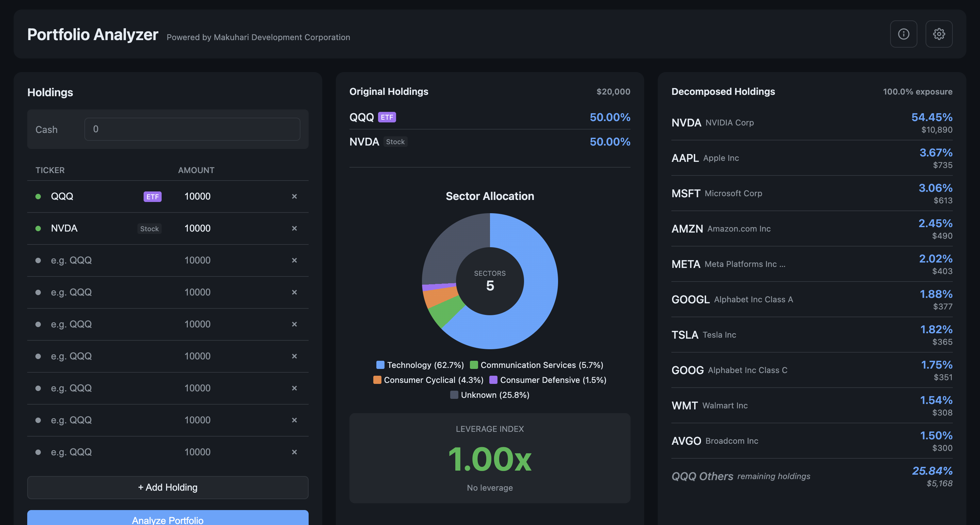Click the ETF badge beside QQQ ticker

[x=152, y=197]
